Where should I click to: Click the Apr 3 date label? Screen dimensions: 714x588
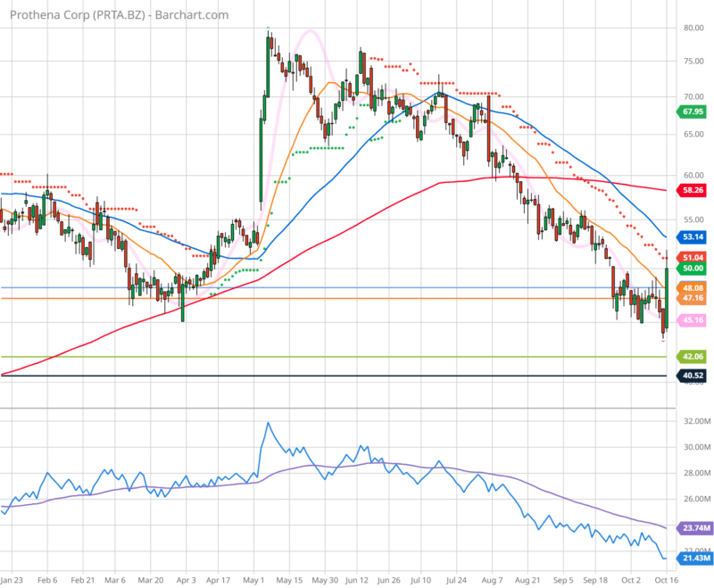(x=186, y=580)
